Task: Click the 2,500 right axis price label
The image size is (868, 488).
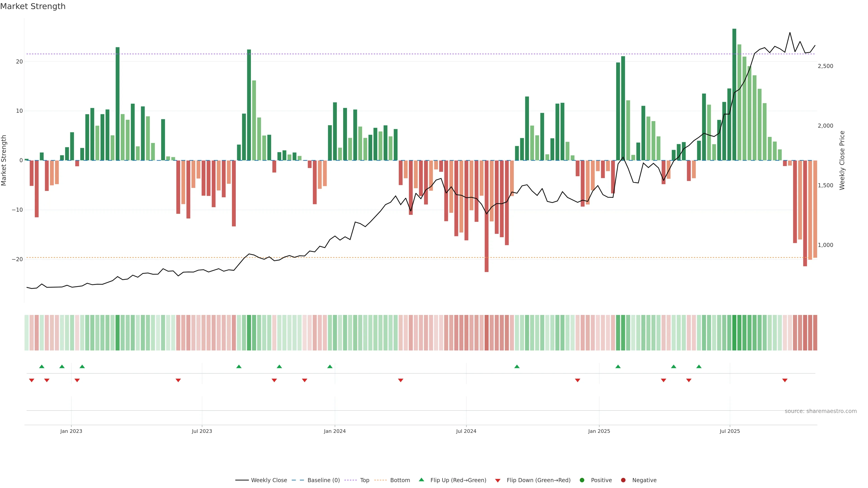Action: 825,66
